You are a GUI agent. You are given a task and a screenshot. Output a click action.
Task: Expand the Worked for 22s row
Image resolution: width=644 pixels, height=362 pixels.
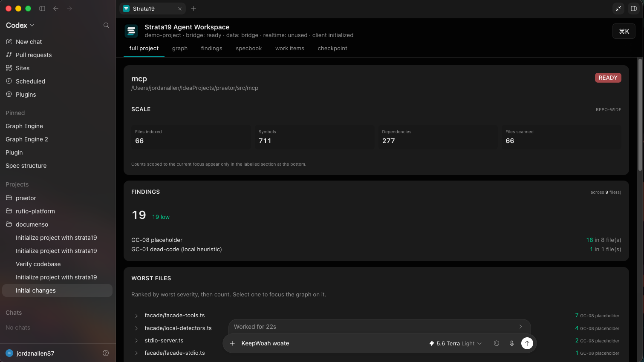pyautogui.click(x=379, y=327)
